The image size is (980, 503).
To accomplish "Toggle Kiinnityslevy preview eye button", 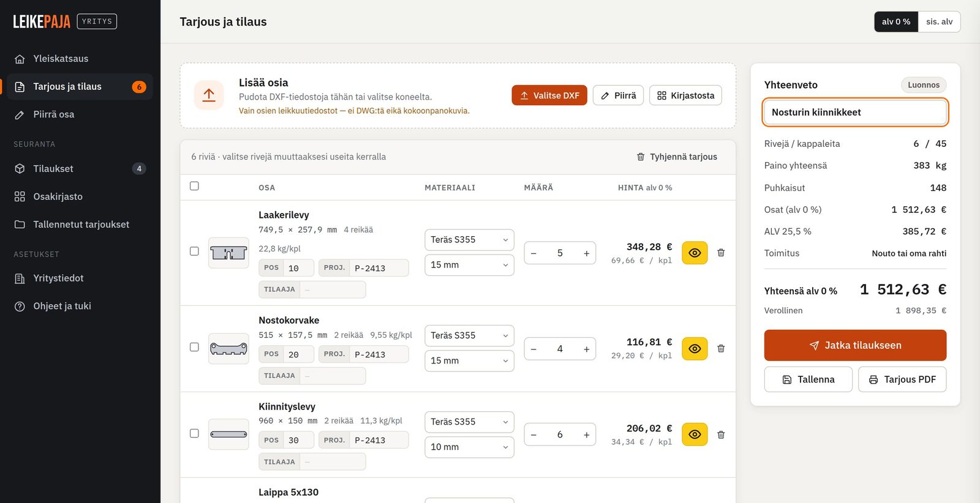I will pyautogui.click(x=695, y=434).
